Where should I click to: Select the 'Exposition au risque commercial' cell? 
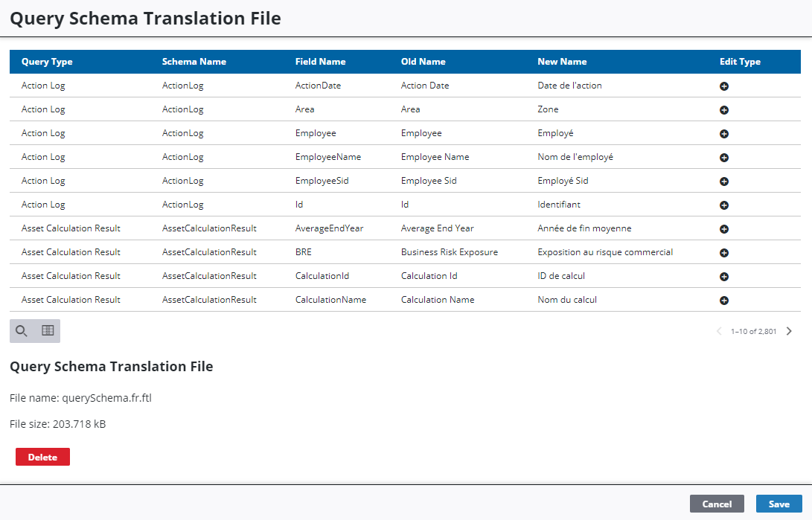point(604,252)
